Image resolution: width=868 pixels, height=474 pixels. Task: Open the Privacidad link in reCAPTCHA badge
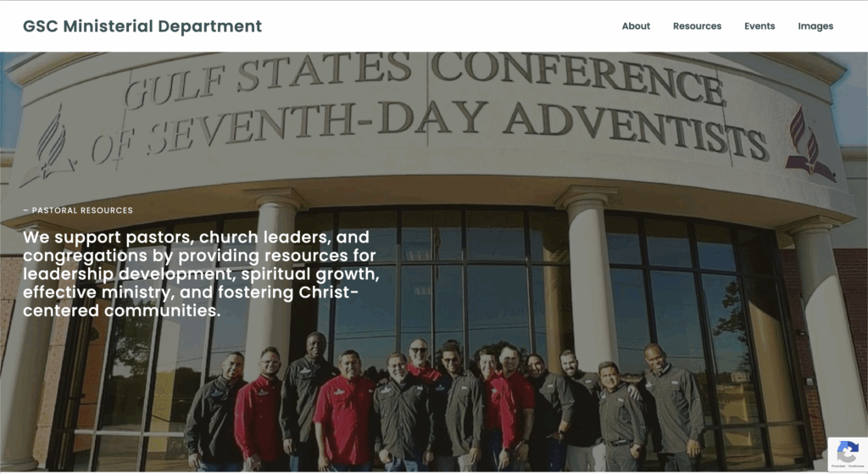coord(838,466)
